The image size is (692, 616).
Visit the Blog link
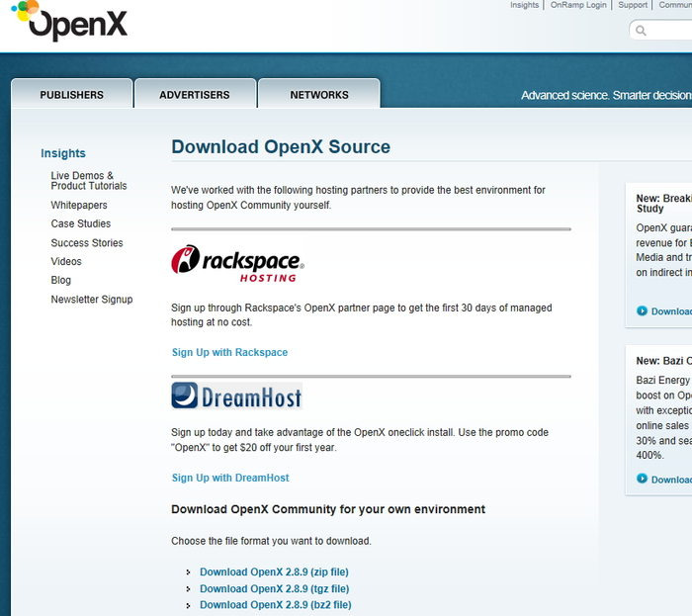coord(61,280)
